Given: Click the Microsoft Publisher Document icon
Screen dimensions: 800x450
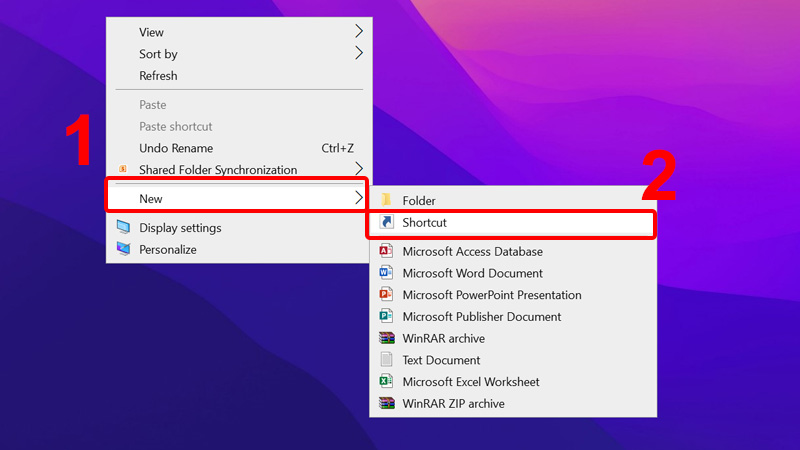Looking at the screenshot, I should click(x=386, y=317).
